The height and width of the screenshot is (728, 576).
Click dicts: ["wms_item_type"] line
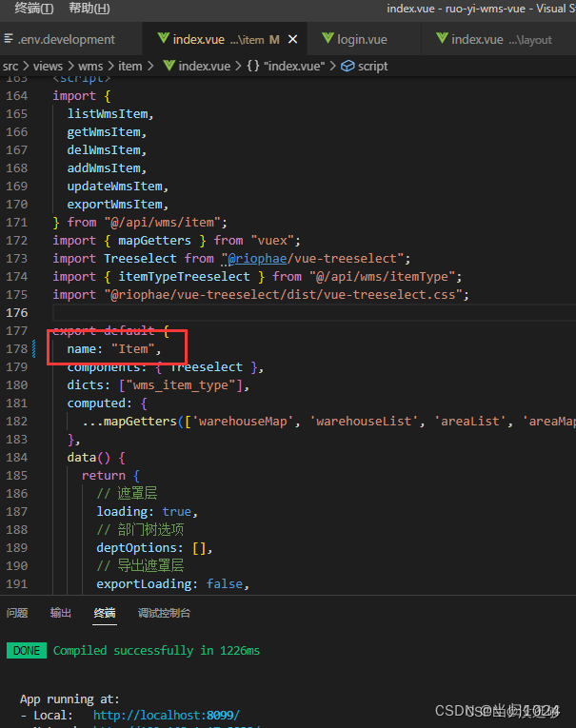point(158,385)
